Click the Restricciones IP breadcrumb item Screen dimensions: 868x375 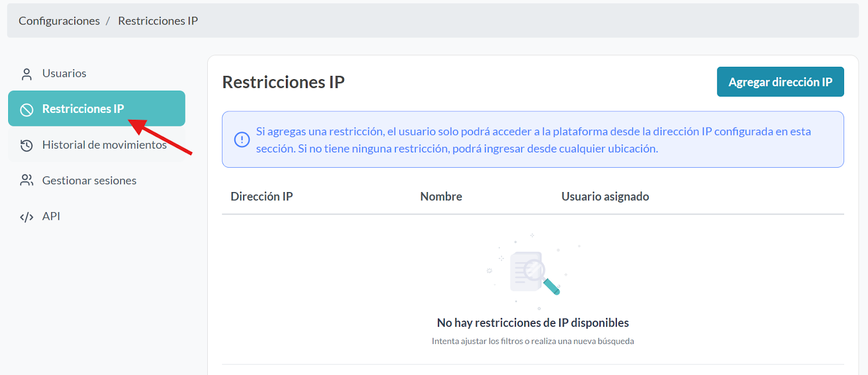click(158, 21)
